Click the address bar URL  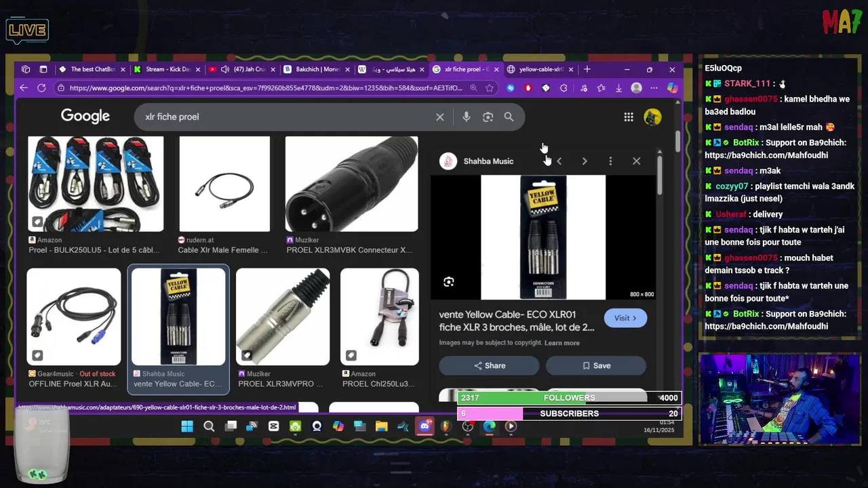click(x=266, y=88)
